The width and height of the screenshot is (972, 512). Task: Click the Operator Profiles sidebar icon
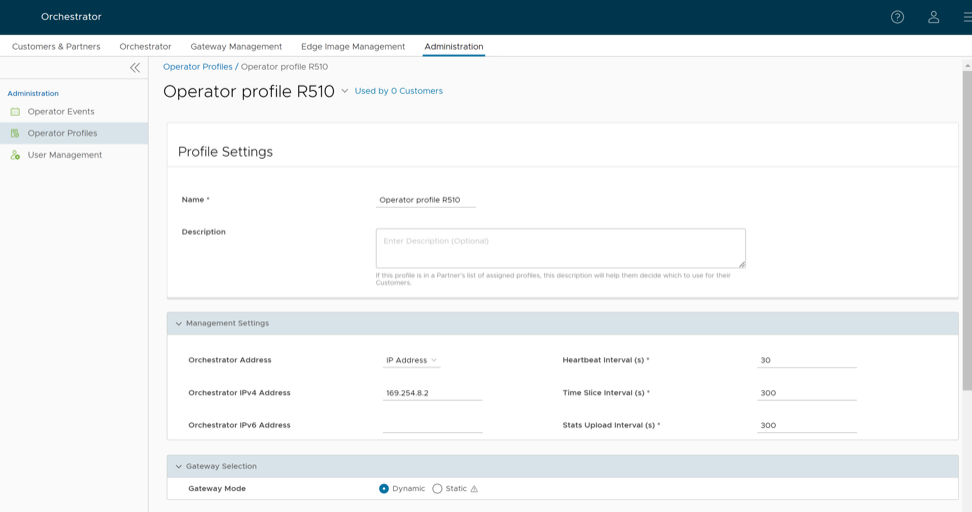pyautogui.click(x=15, y=133)
